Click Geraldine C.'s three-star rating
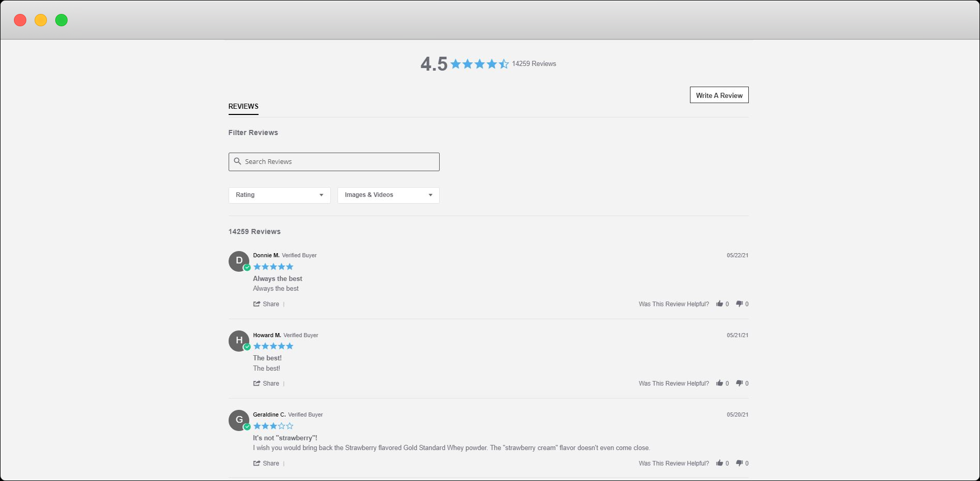 pos(274,426)
